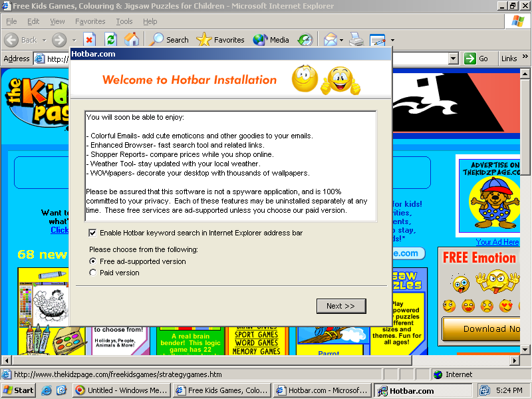Click the page icon in address bar
The height and width of the screenshot is (399, 532).
(40, 59)
